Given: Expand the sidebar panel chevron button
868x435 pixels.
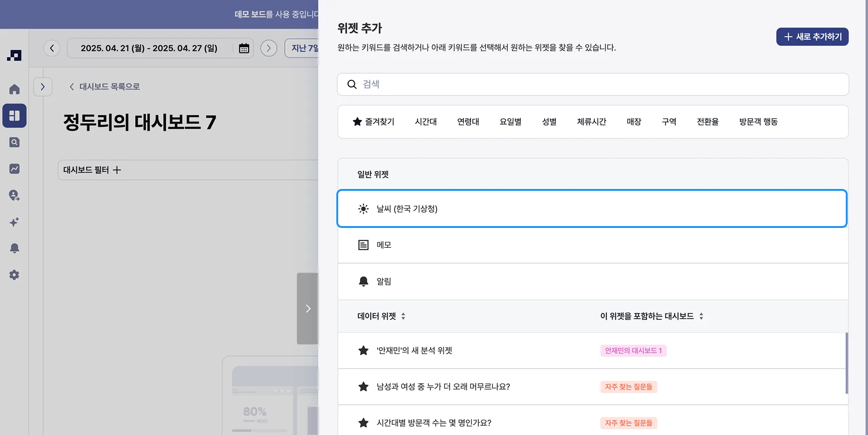Looking at the screenshot, I should point(43,87).
